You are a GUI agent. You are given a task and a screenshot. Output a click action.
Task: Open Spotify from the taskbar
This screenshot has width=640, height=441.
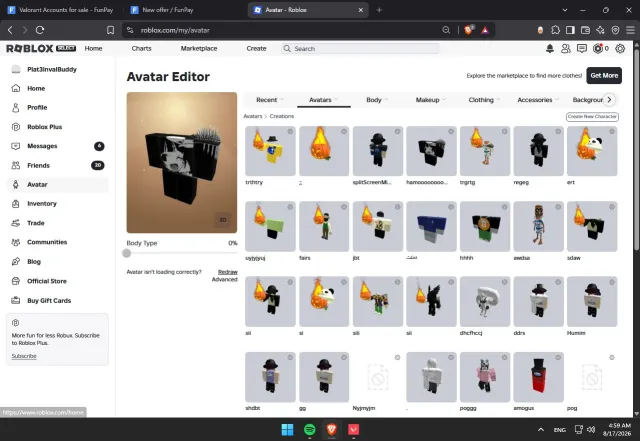click(309, 429)
